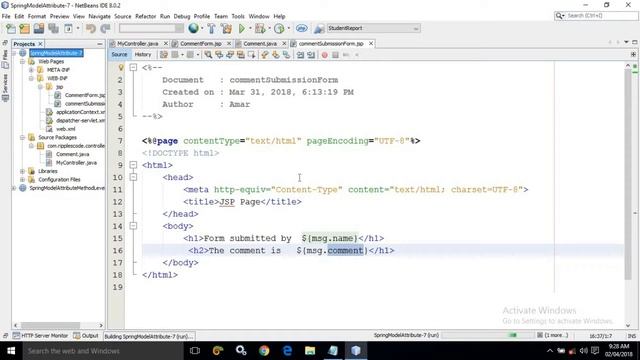Click the Undo toolbar icon

[x=91, y=28]
